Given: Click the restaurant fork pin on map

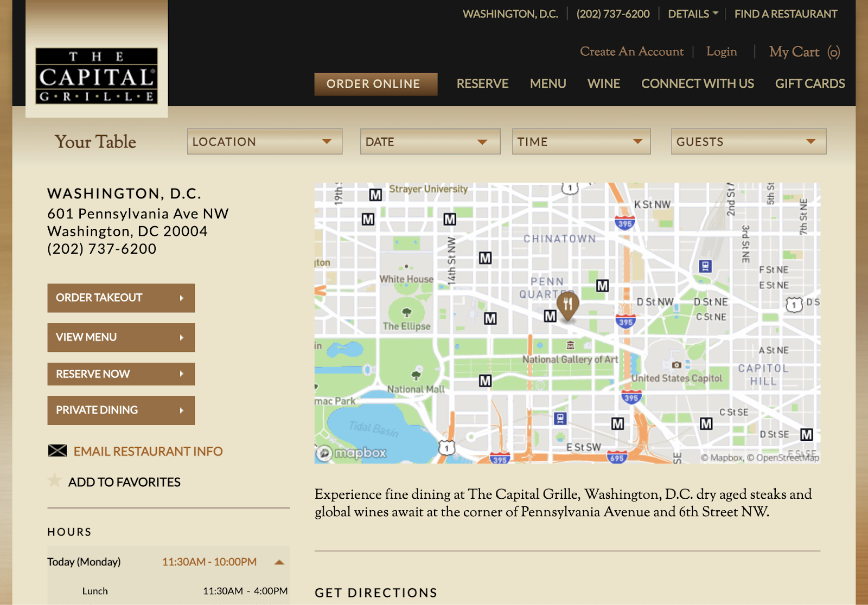Looking at the screenshot, I should coord(568,306).
